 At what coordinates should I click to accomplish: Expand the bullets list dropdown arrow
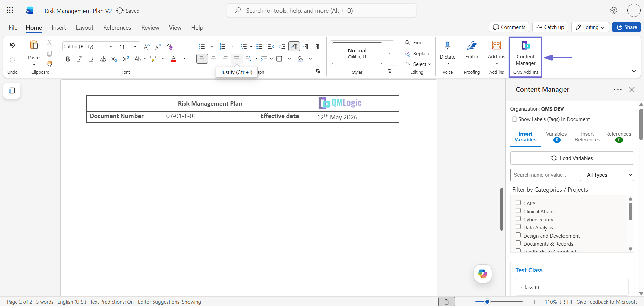point(212,47)
